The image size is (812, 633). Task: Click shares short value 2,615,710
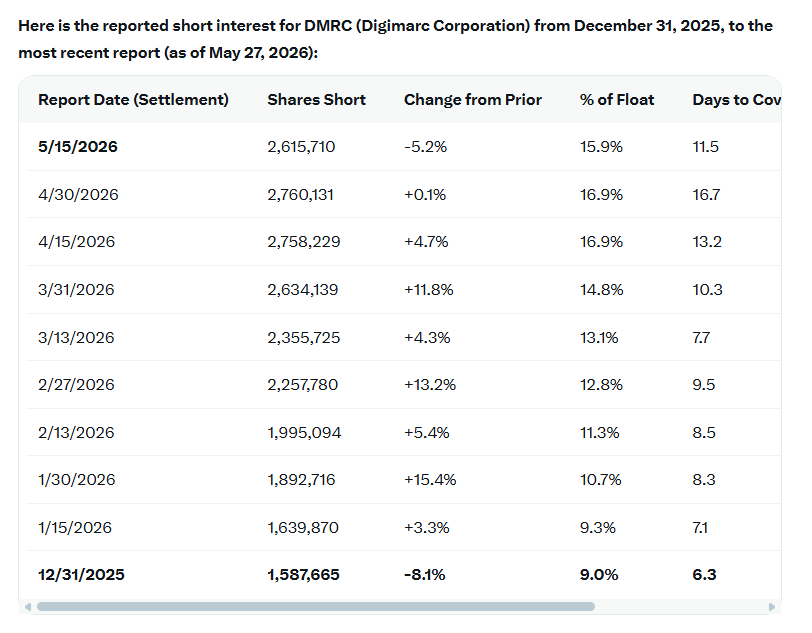pyautogui.click(x=301, y=147)
